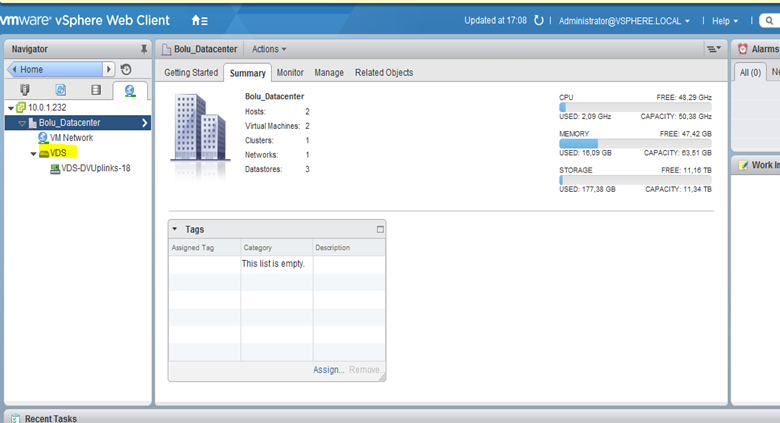This screenshot has height=423, width=780.
Task: Click the refresh icon next to Updated time
Action: 539,20
